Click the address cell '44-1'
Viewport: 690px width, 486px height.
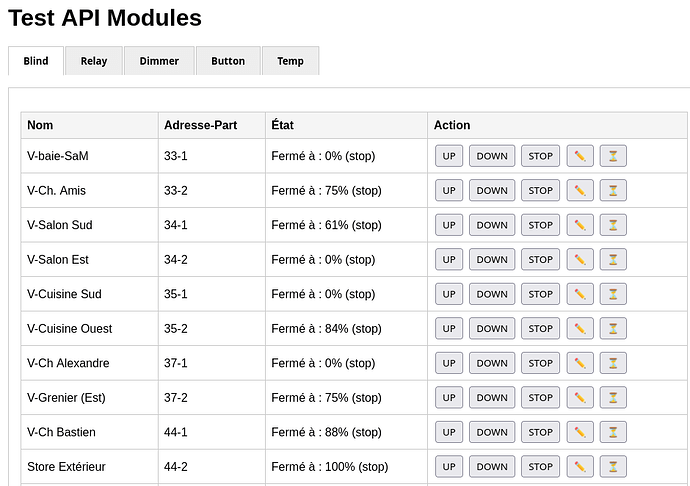click(x=212, y=432)
